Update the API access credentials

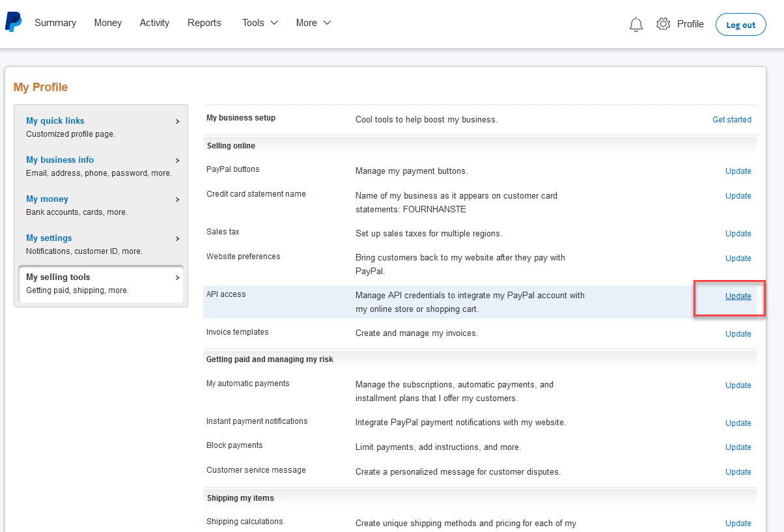click(738, 296)
